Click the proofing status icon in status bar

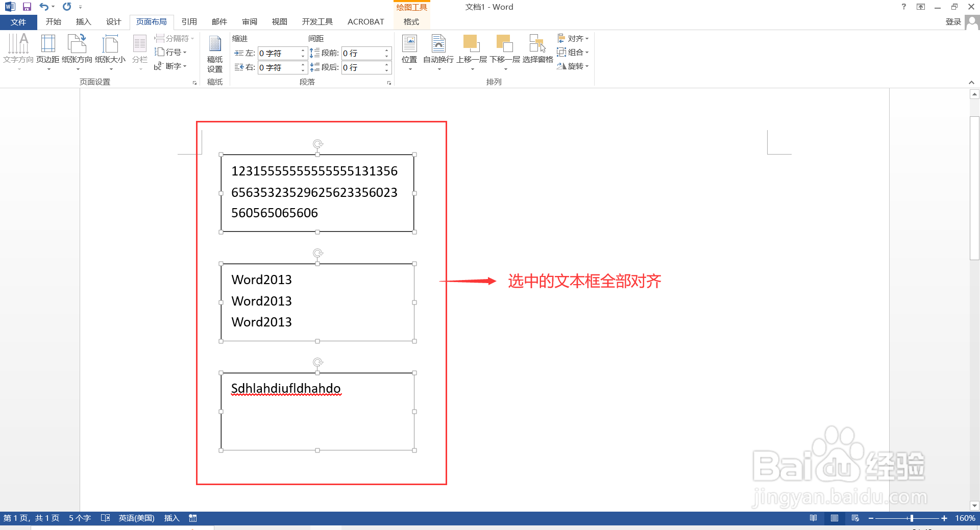(106, 518)
